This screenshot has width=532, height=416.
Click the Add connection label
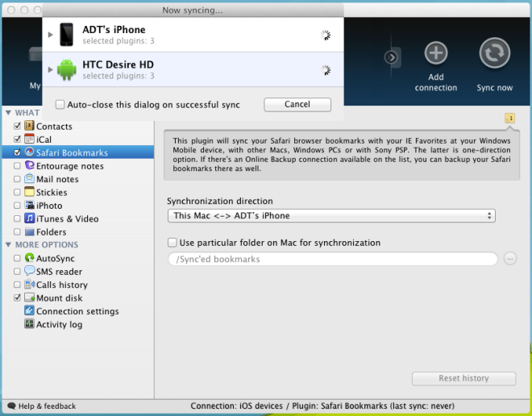(x=436, y=82)
